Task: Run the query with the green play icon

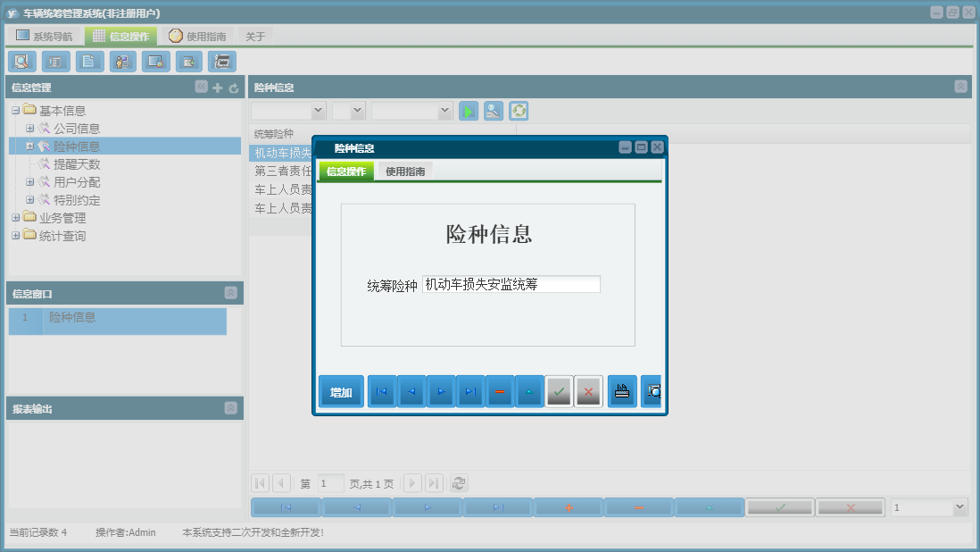Action: click(468, 111)
